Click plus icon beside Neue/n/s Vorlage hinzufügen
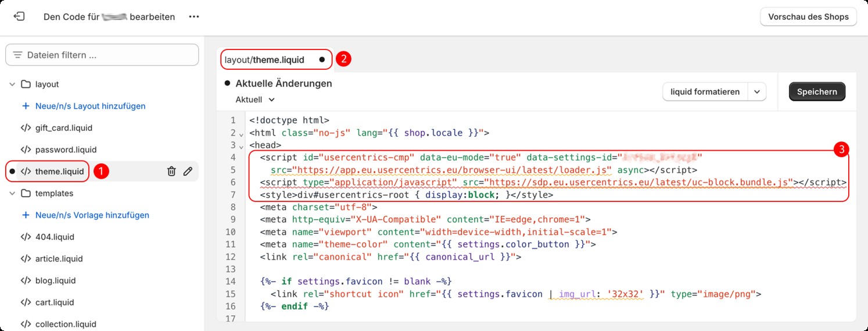This screenshot has width=868, height=331. pyautogui.click(x=26, y=215)
